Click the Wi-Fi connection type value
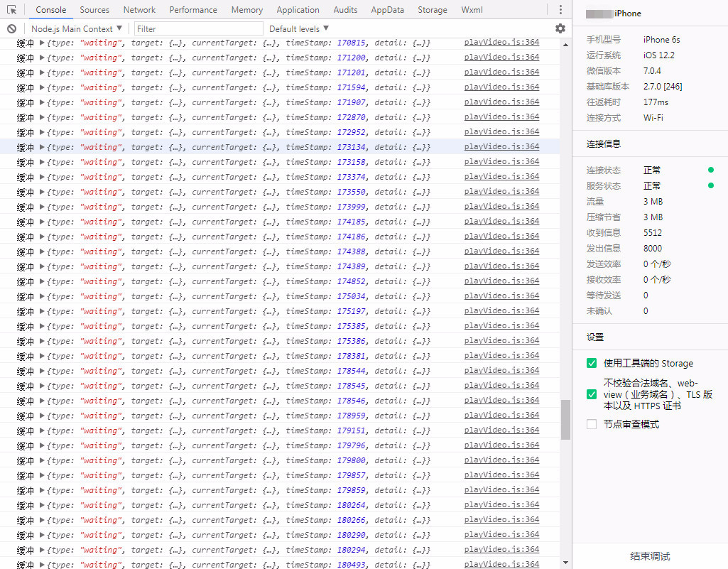The height and width of the screenshot is (569, 728). pos(653,118)
